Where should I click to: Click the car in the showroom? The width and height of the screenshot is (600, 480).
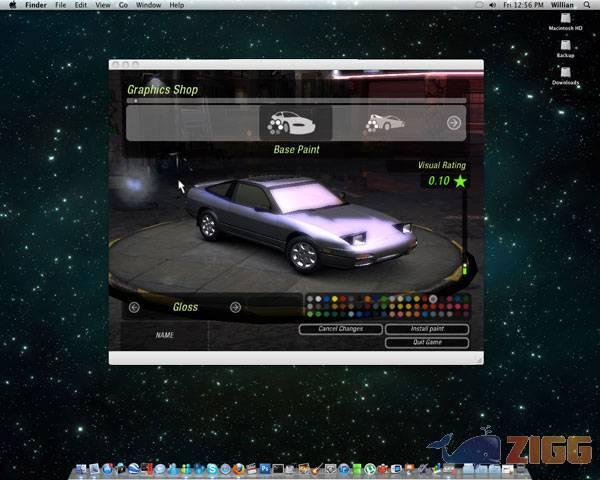tap(301, 223)
